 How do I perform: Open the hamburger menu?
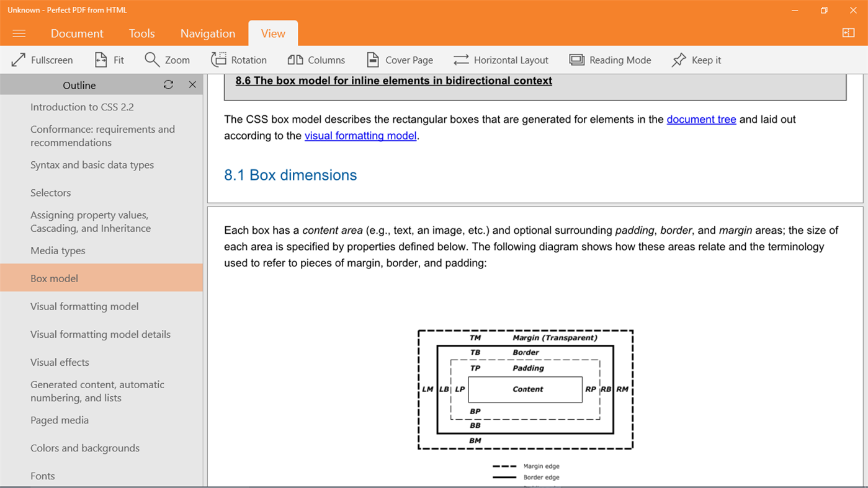19,33
